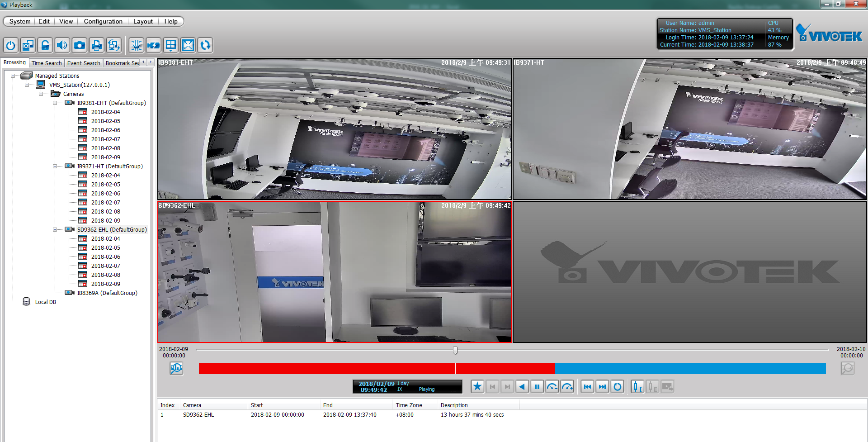Select 2018-02-09 under SD9362-EHL
The height and width of the screenshot is (442, 868).
(105, 284)
